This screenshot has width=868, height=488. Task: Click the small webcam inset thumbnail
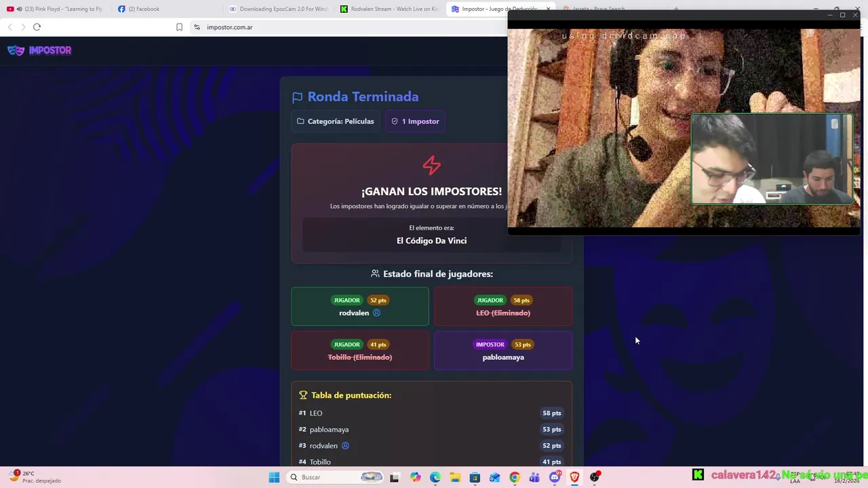pyautogui.click(x=772, y=159)
